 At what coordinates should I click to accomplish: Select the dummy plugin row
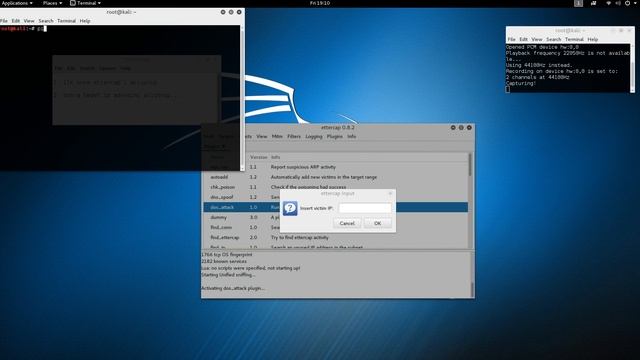point(336,217)
